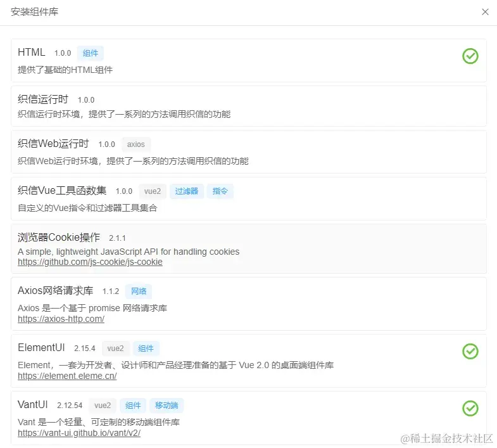Click the vue2 tag on 织信Vue工具函数集

pos(153,191)
